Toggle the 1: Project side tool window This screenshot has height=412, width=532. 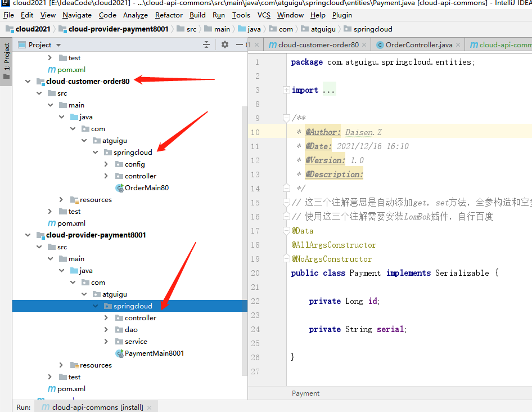(6, 61)
